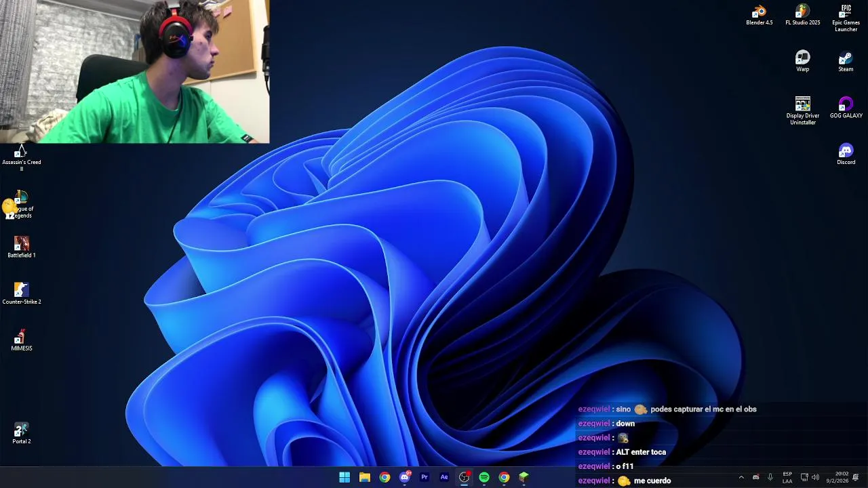The height and width of the screenshot is (488, 868).
Task: Expand the hidden tray icons chevron
Action: 741,477
